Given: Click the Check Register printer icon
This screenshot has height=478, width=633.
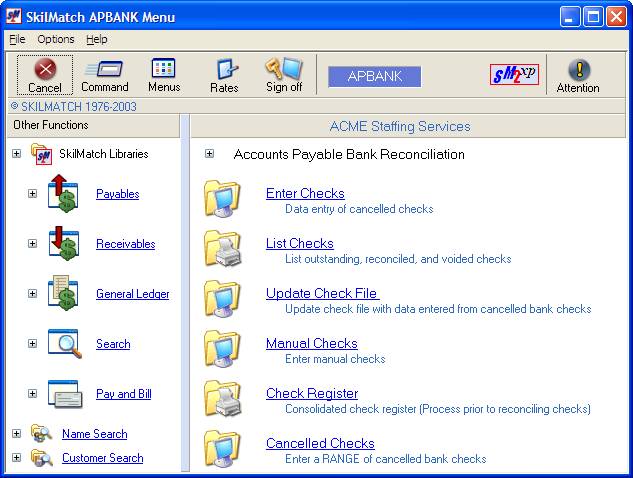Looking at the screenshot, I should (x=222, y=399).
